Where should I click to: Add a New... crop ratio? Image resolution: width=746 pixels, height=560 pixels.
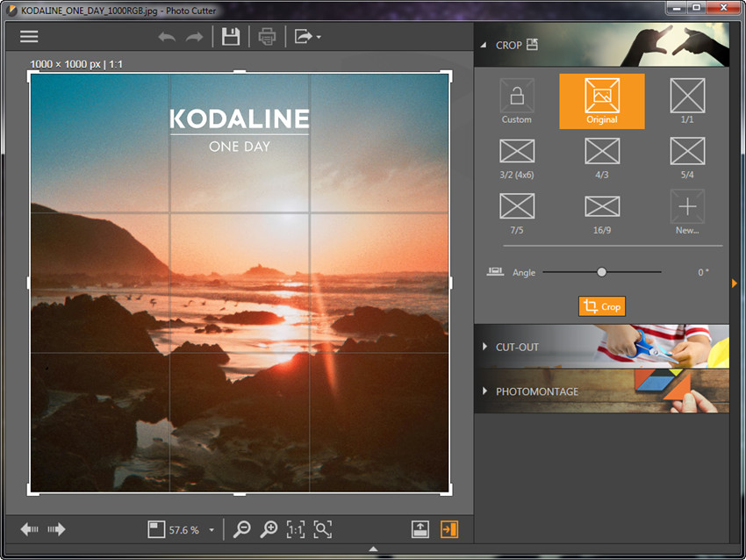pos(687,212)
